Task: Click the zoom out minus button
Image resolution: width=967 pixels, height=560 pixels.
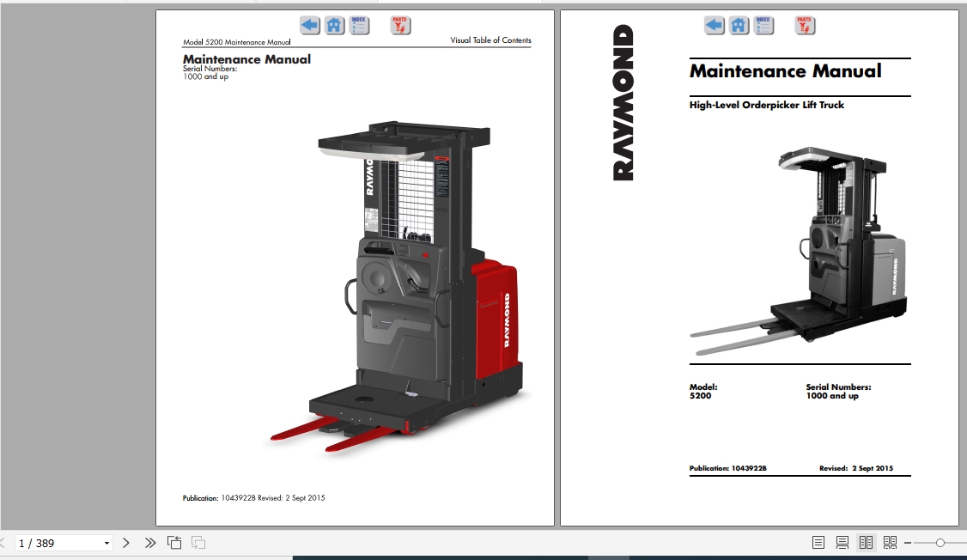Action: tap(908, 543)
